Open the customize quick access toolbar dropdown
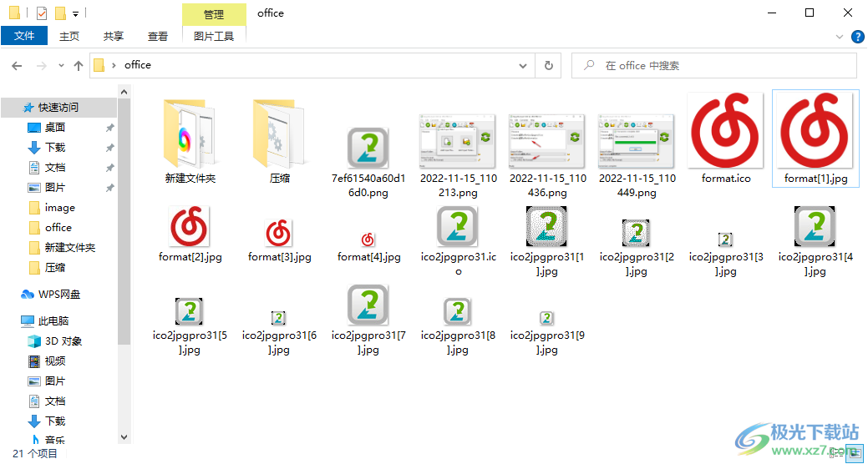 pyautogui.click(x=75, y=13)
